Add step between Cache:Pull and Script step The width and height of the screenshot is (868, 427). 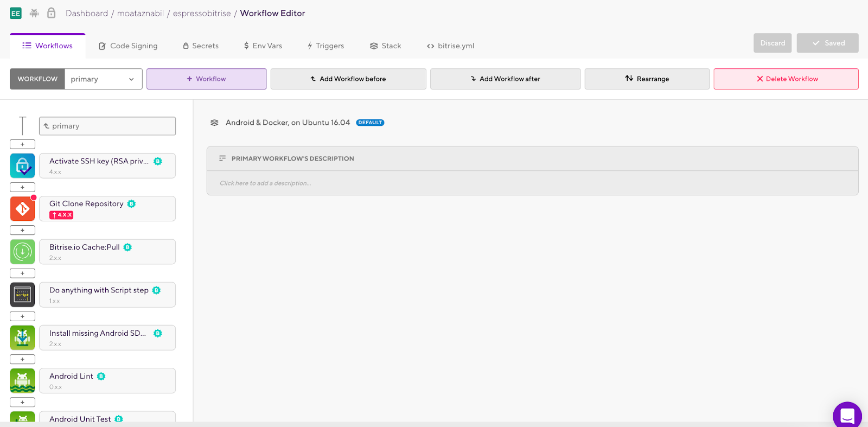pyautogui.click(x=22, y=273)
